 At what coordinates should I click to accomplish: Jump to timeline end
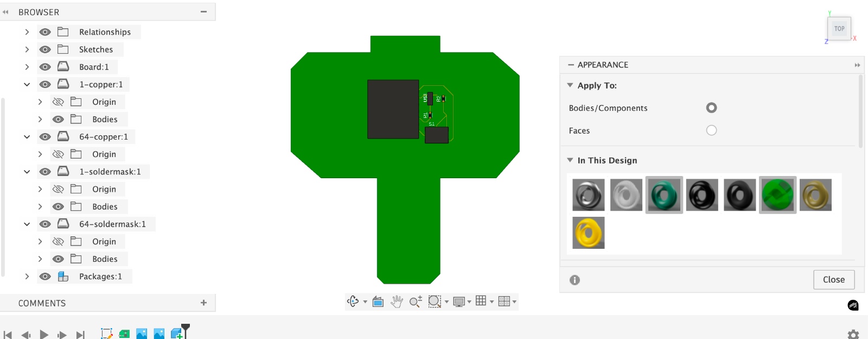coord(80,335)
